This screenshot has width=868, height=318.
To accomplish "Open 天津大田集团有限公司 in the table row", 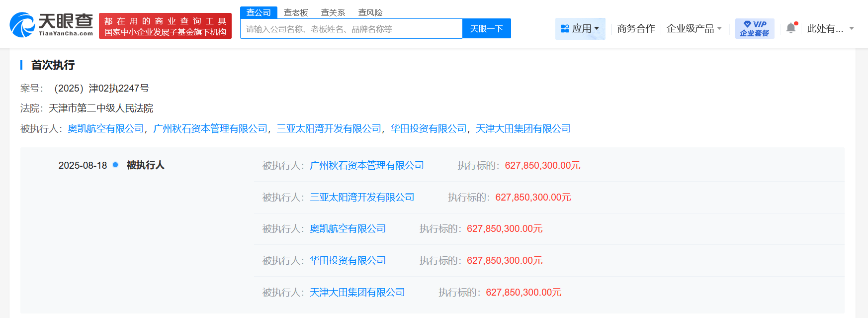I will (x=357, y=293).
